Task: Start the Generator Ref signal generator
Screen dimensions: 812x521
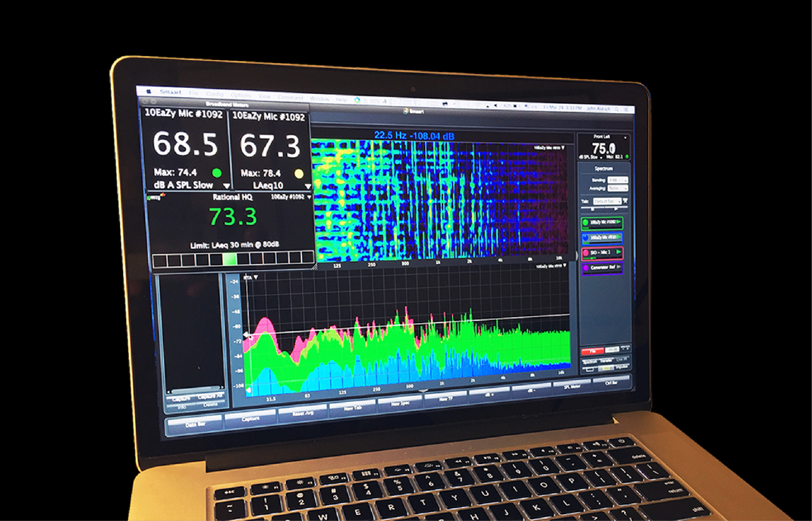Action: (x=618, y=268)
